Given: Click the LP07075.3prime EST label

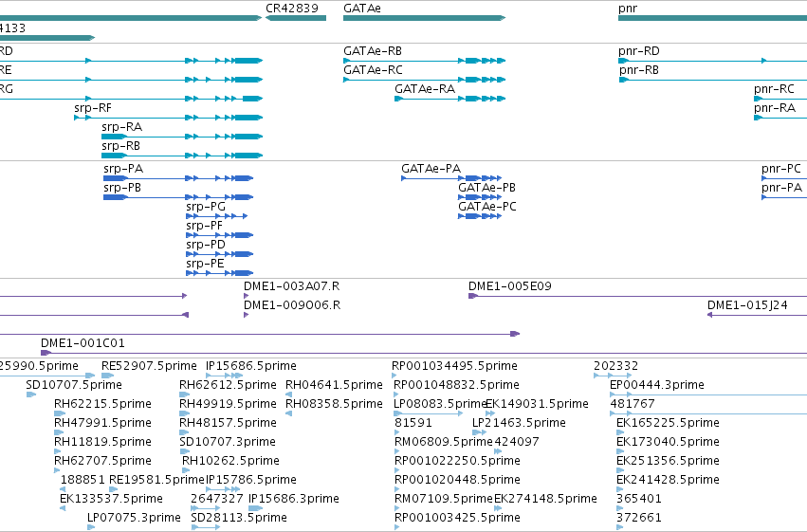Looking at the screenshot, I should tap(134, 519).
